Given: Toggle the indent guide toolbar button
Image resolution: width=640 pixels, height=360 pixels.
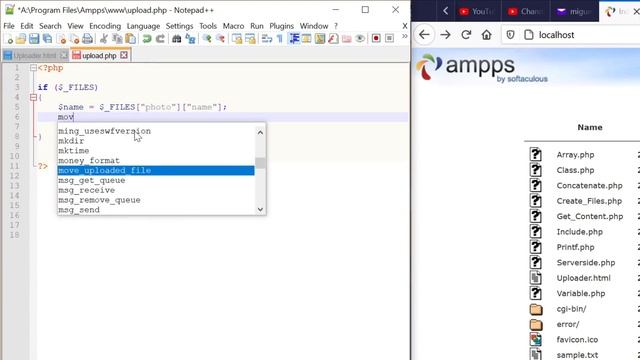Looking at the screenshot, I should pos(294,39).
